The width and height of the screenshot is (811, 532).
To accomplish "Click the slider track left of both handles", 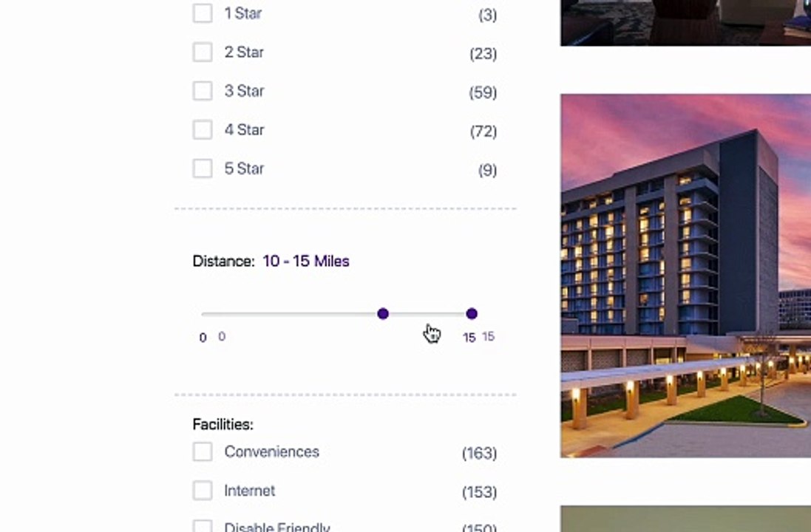I will pos(288,314).
